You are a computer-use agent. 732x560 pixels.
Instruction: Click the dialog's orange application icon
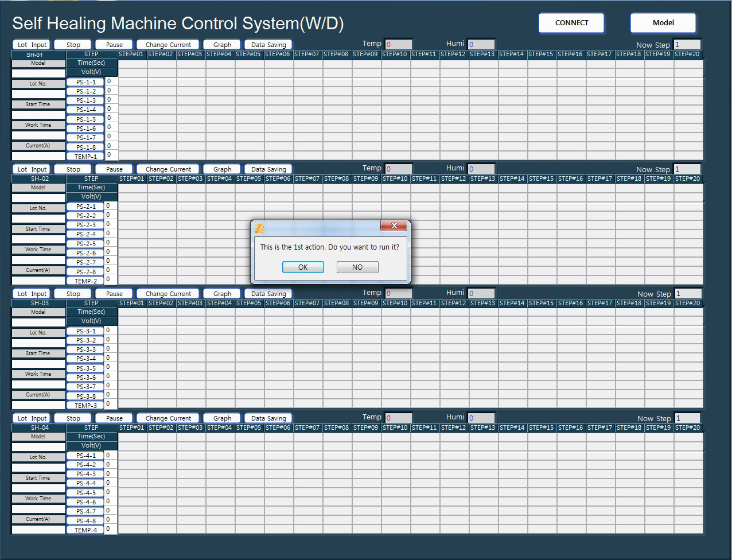pos(260,228)
